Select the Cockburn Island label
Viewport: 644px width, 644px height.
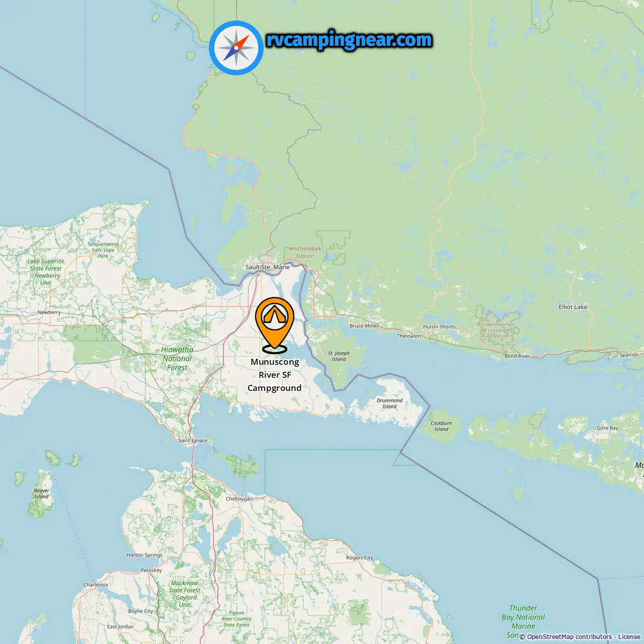point(441,426)
